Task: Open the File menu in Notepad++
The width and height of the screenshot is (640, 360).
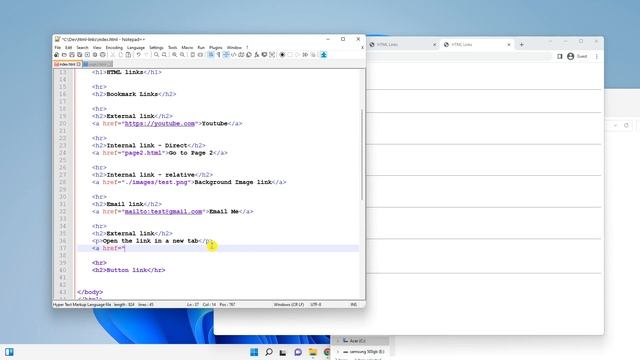Action: (58, 48)
